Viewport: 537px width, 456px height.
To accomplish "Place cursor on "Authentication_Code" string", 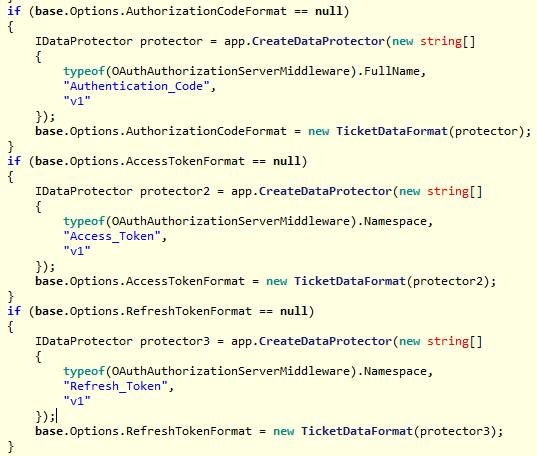I will pos(136,86).
